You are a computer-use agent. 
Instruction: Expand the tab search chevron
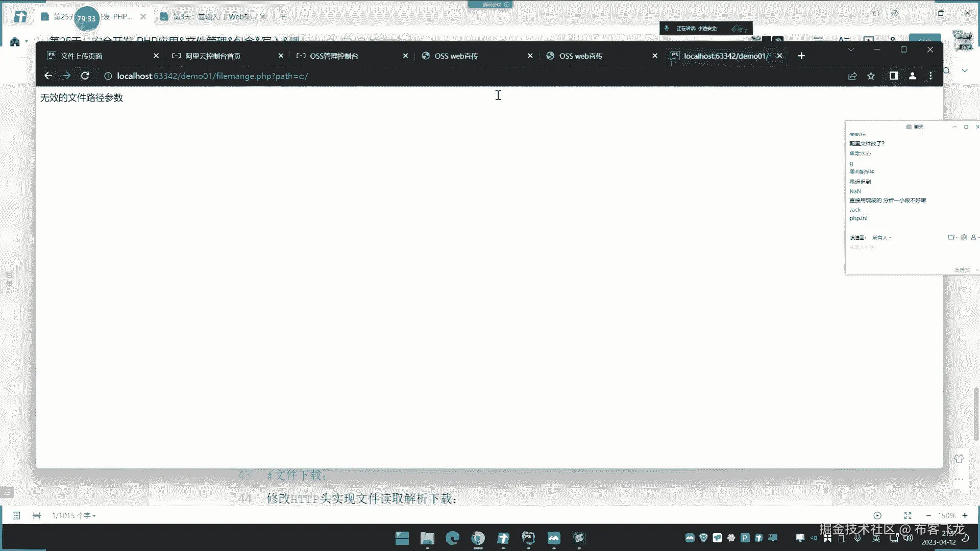pyautogui.click(x=850, y=49)
